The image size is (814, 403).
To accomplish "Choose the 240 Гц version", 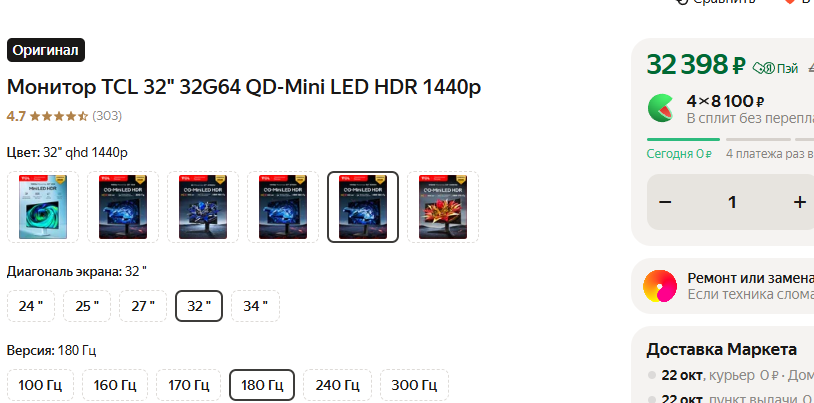I will coord(337,385).
